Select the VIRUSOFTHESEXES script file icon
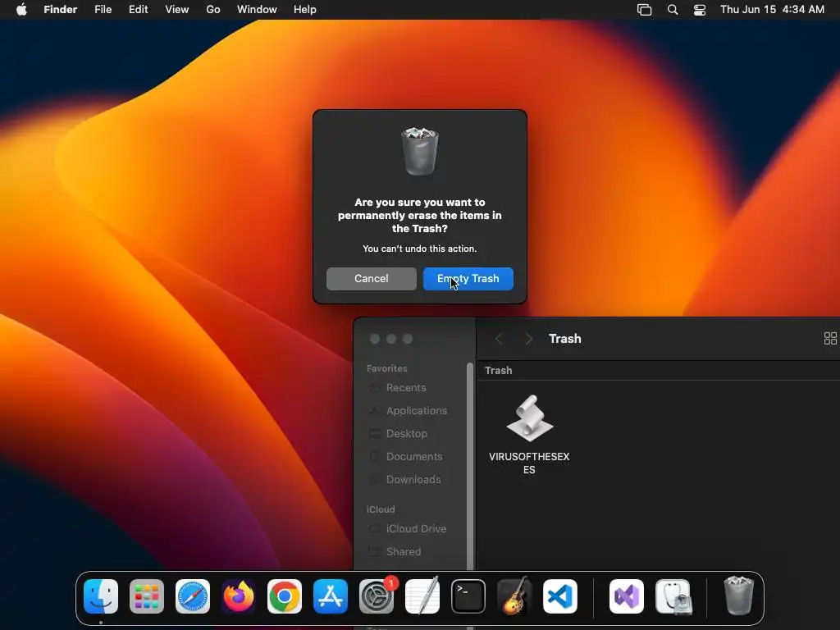This screenshot has height=630, width=840. tap(529, 418)
